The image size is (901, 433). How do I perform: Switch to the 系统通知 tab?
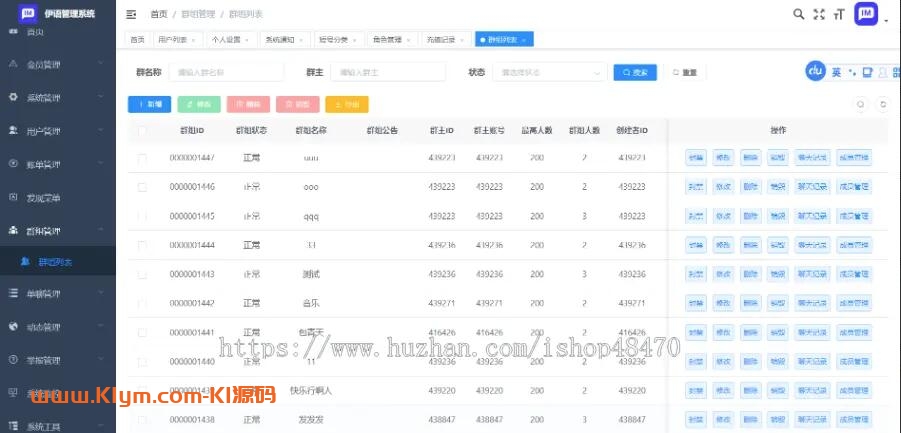[285, 40]
